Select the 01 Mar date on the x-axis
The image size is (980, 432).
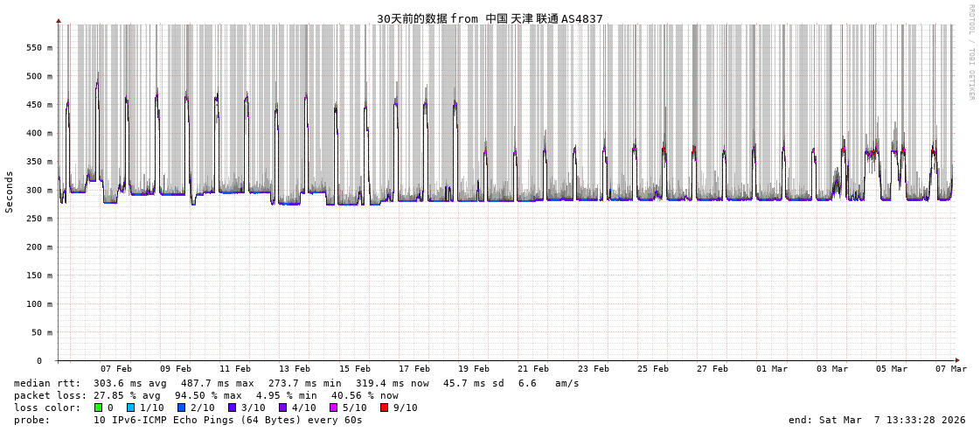pyautogui.click(x=772, y=369)
